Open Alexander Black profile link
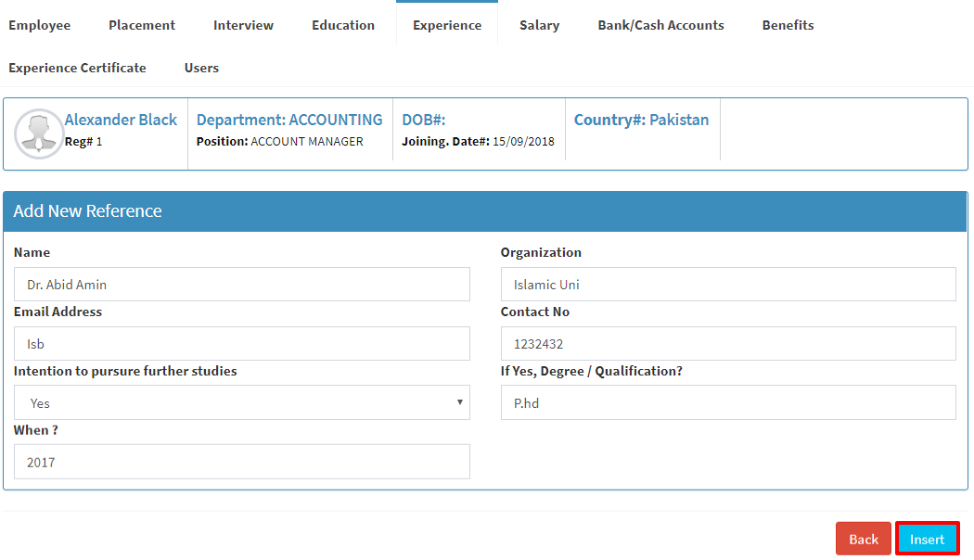 click(x=121, y=120)
